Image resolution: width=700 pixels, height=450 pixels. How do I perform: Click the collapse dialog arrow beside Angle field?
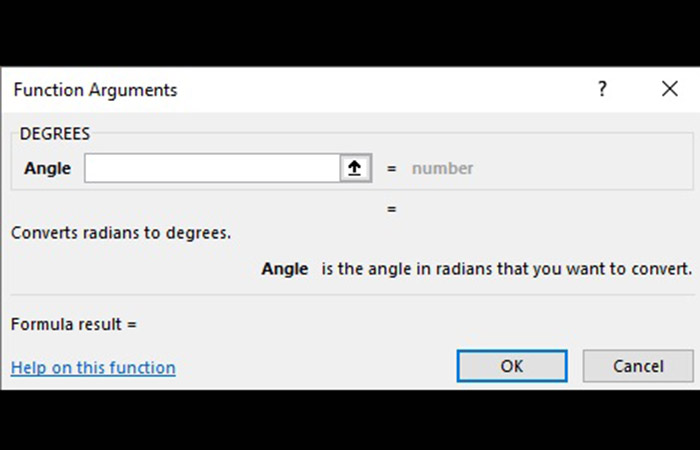[x=354, y=168]
